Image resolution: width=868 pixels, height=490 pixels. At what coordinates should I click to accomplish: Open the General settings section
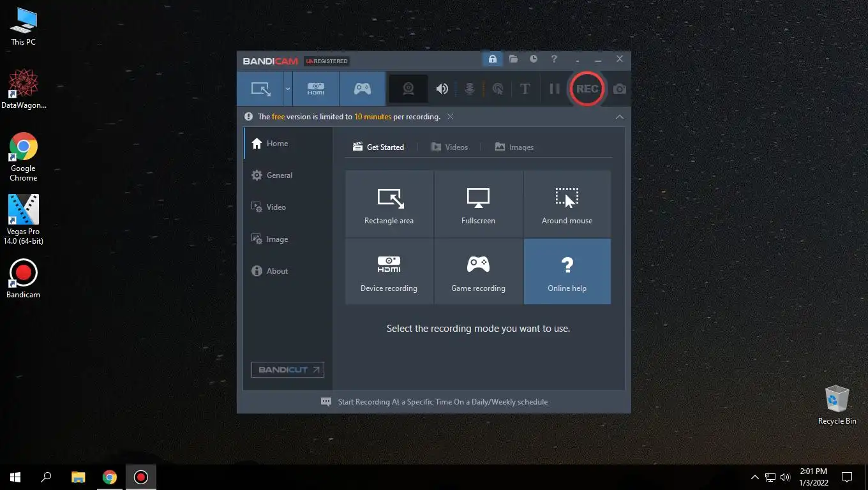pos(288,175)
